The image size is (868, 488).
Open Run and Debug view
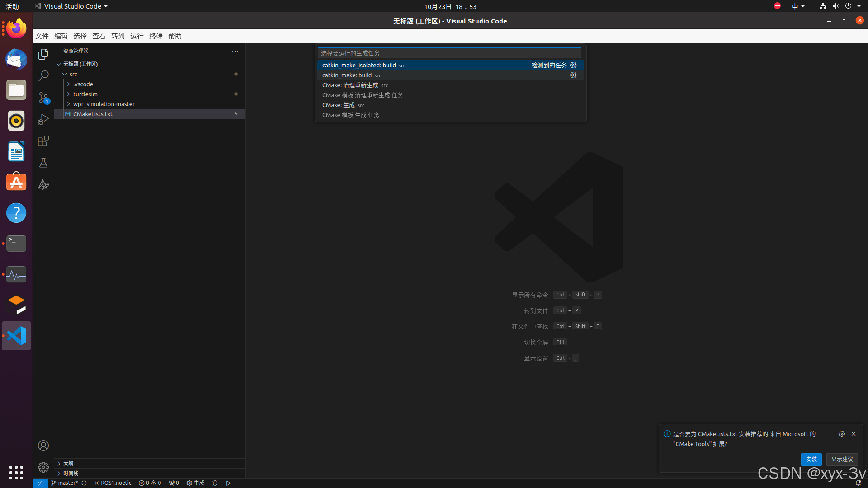[43, 119]
